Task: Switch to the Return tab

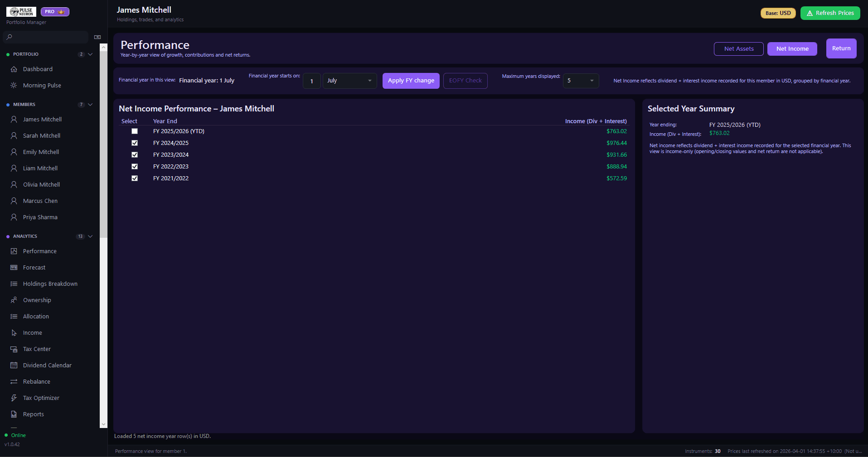Action: pos(841,48)
